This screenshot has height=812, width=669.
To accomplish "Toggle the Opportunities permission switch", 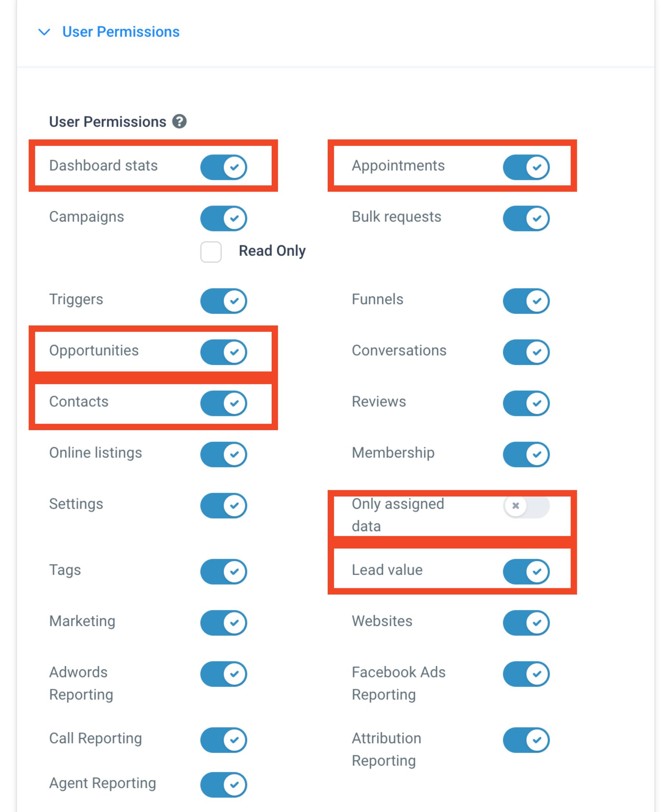I will pos(223,352).
